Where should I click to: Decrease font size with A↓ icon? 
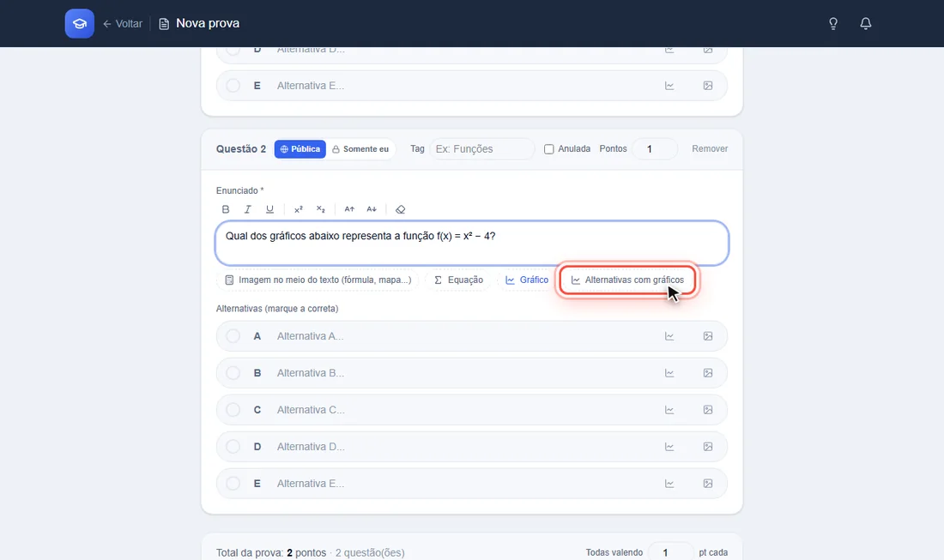coord(372,209)
